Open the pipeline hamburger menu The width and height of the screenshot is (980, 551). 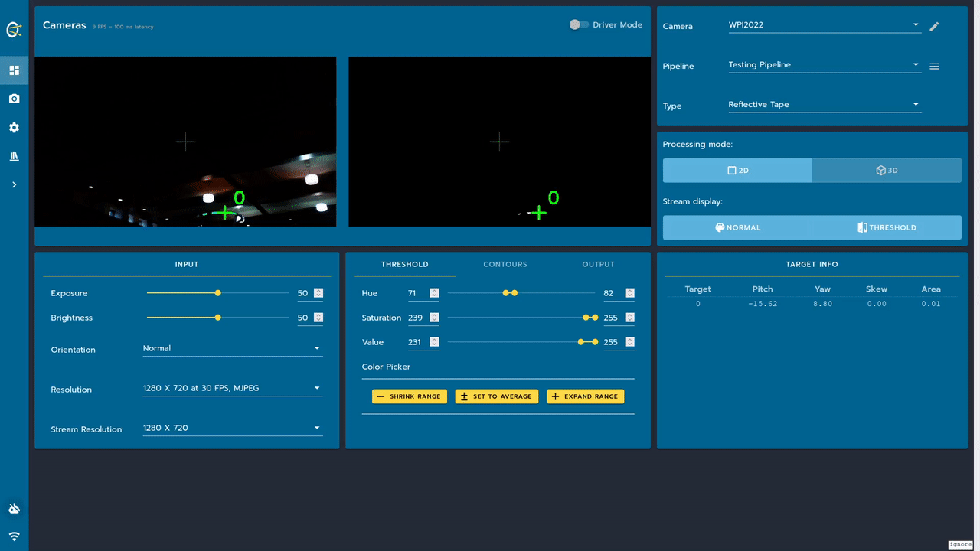click(x=934, y=67)
